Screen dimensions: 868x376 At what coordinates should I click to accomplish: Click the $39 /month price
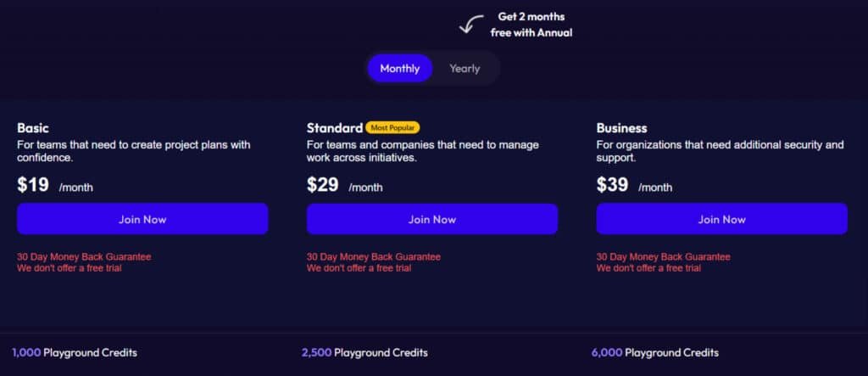634,185
